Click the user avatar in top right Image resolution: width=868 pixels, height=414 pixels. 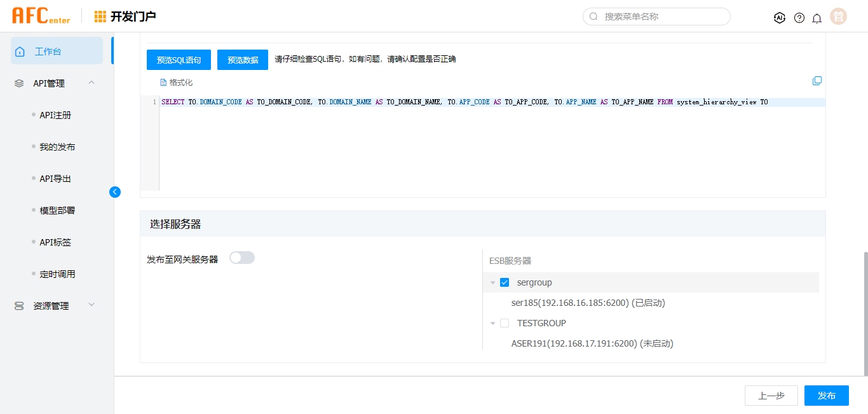point(839,17)
